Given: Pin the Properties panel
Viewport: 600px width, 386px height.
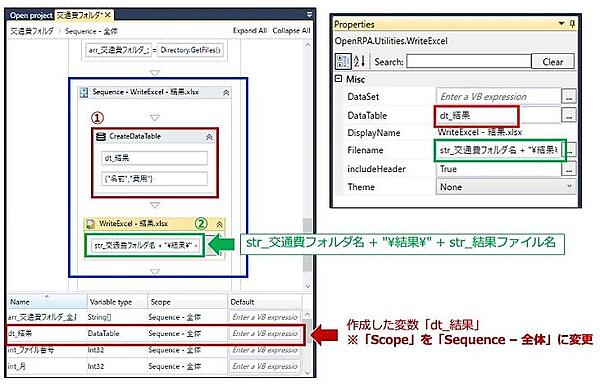Looking at the screenshot, I should [x=572, y=23].
